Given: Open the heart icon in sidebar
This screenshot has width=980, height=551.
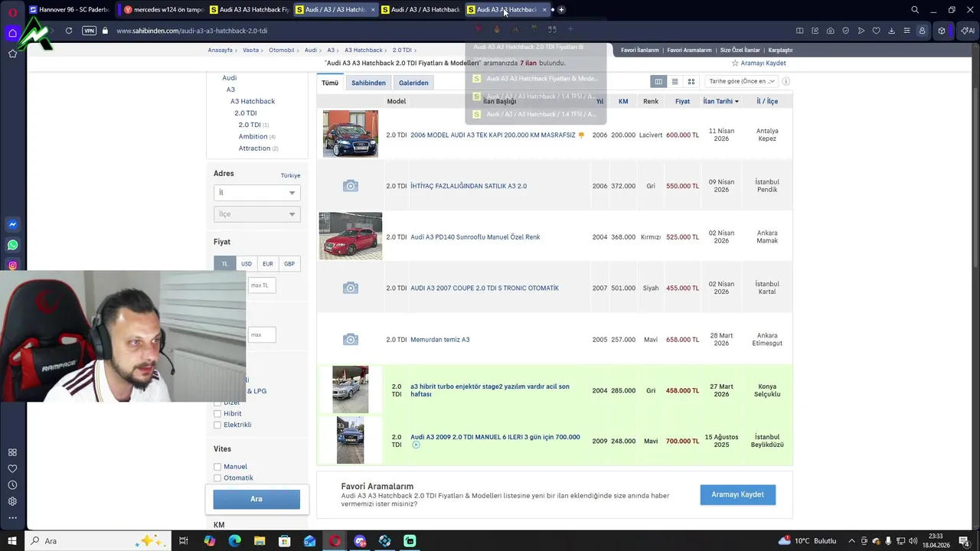Looking at the screenshot, I should (x=12, y=468).
